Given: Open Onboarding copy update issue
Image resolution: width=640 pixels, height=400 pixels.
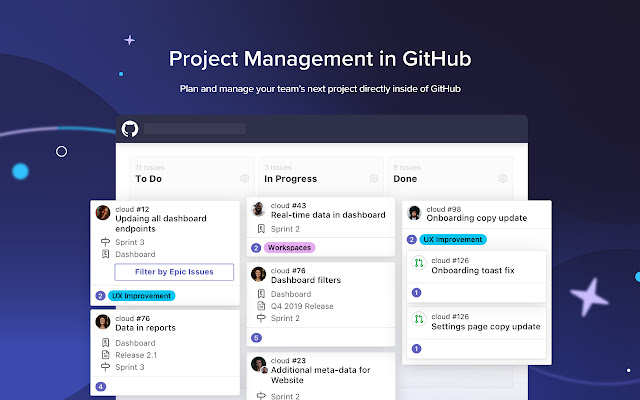Looking at the screenshot, I should coord(477,218).
